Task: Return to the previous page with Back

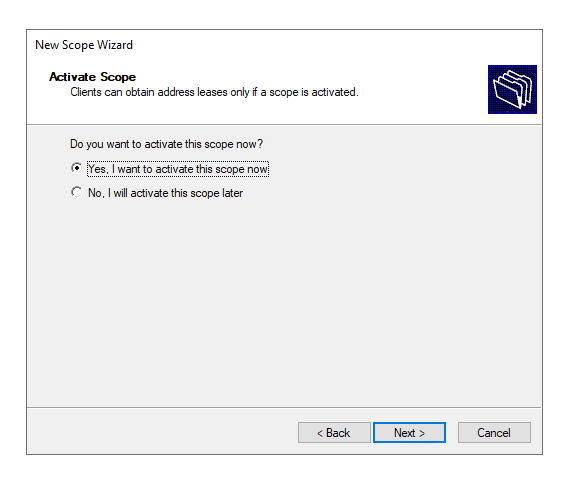Action: pos(334,432)
